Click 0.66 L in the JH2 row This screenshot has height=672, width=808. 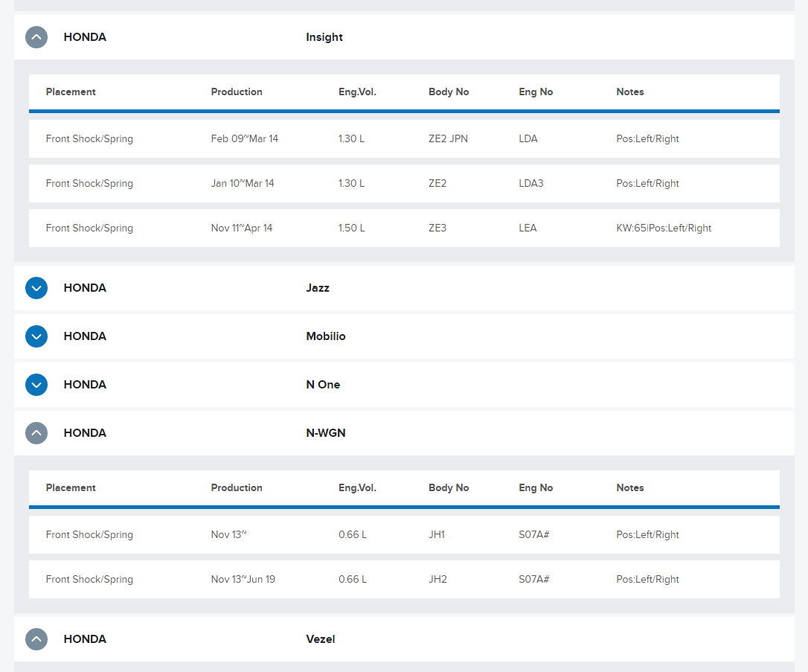tap(353, 580)
